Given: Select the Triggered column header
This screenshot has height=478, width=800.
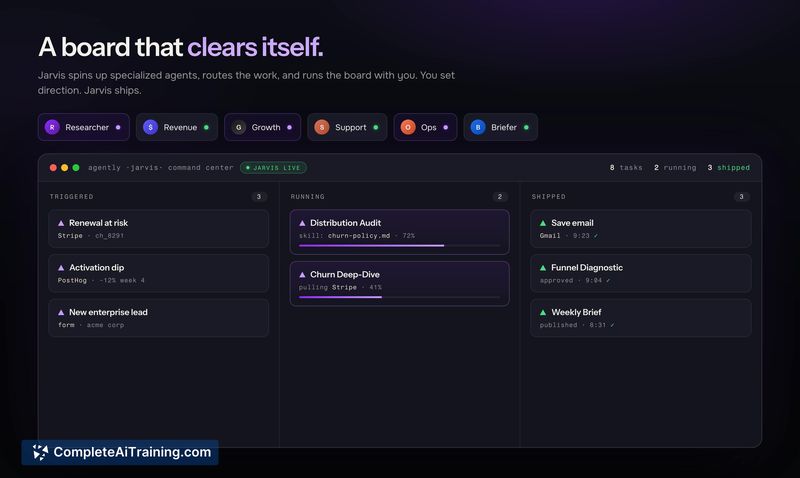Looking at the screenshot, I should pos(71,196).
